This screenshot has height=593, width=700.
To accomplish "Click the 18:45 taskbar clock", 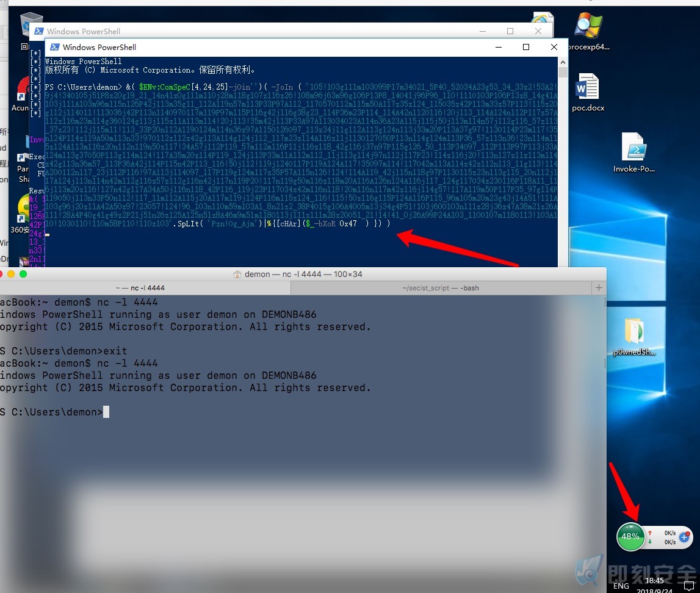I will tap(654, 581).
